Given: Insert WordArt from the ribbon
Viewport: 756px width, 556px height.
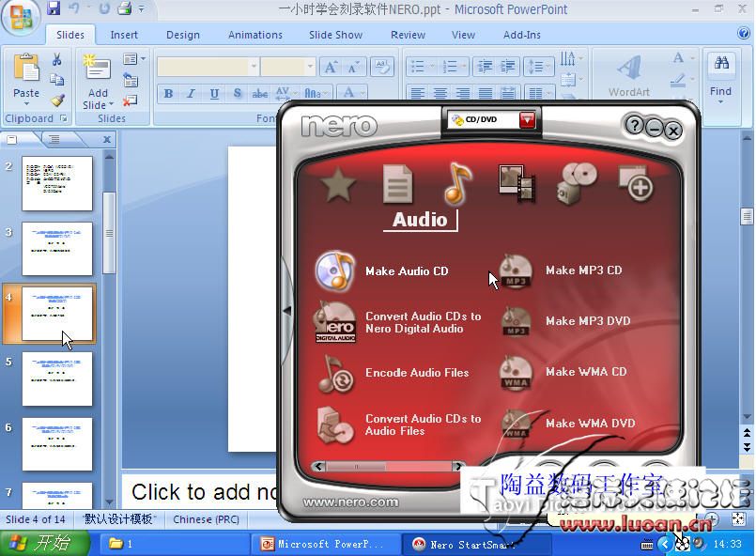Looking at the screenshot, I should [628, 76].
